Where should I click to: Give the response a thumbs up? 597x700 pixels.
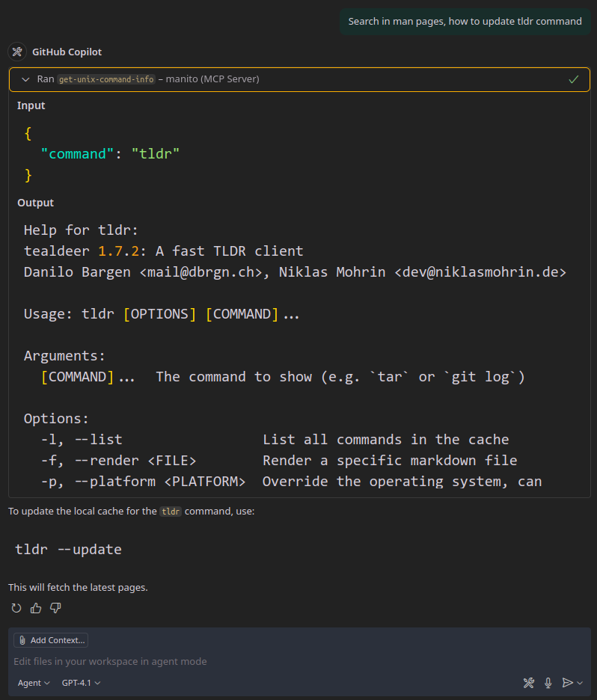pyautogui.click(x=36, y=608)
